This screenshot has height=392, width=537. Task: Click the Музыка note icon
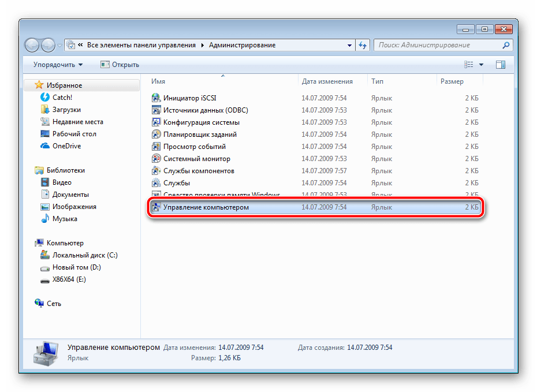click(x=45, y=219)
